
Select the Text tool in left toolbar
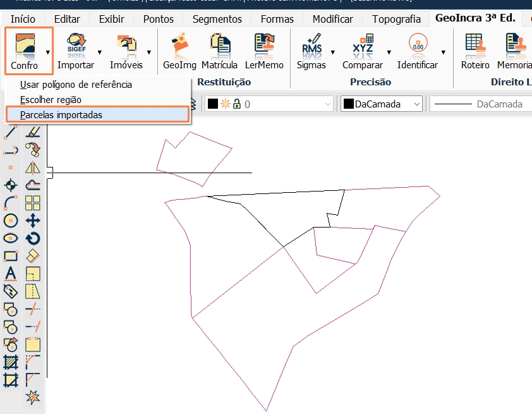tap(10, 273)
